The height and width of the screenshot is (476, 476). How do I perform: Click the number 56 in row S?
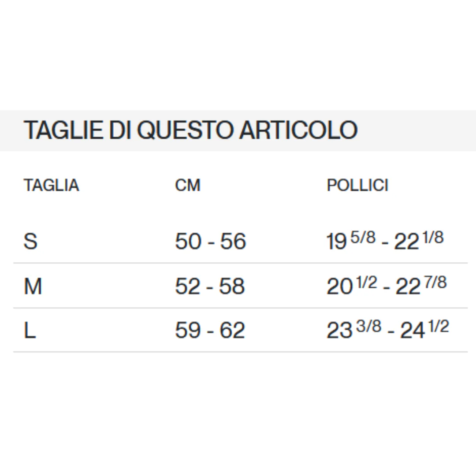click(x=233, y=242)
